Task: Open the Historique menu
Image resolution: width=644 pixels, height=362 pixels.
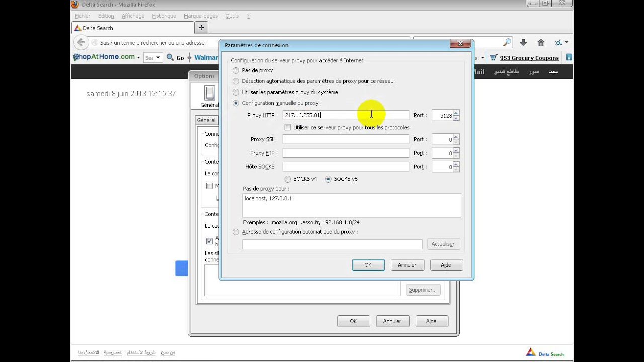Action: [x=164, y=16]
